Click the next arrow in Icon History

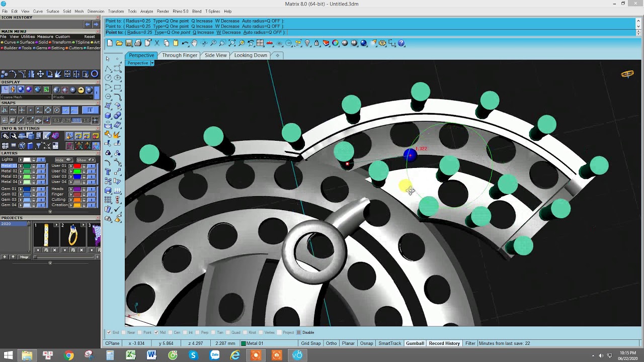click(x=96, y=24)
